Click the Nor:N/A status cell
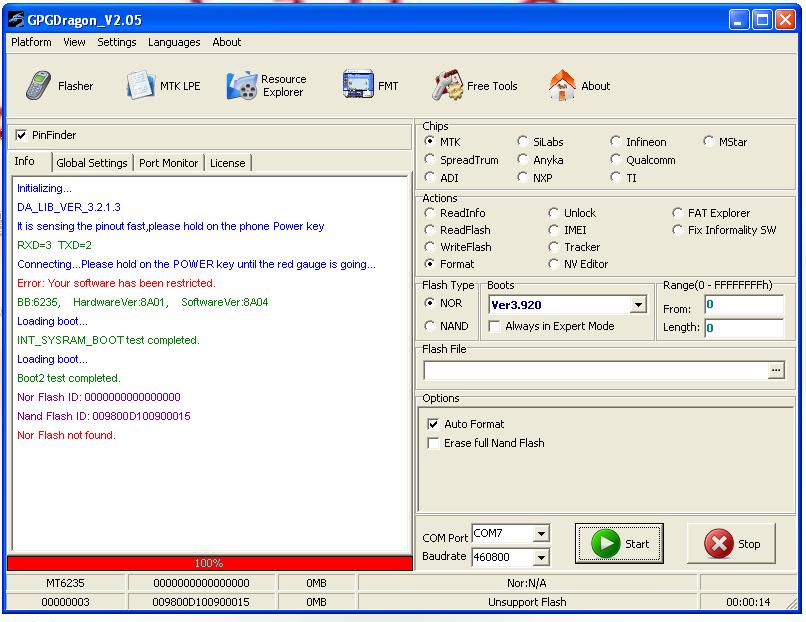 [x=527, y=583]
